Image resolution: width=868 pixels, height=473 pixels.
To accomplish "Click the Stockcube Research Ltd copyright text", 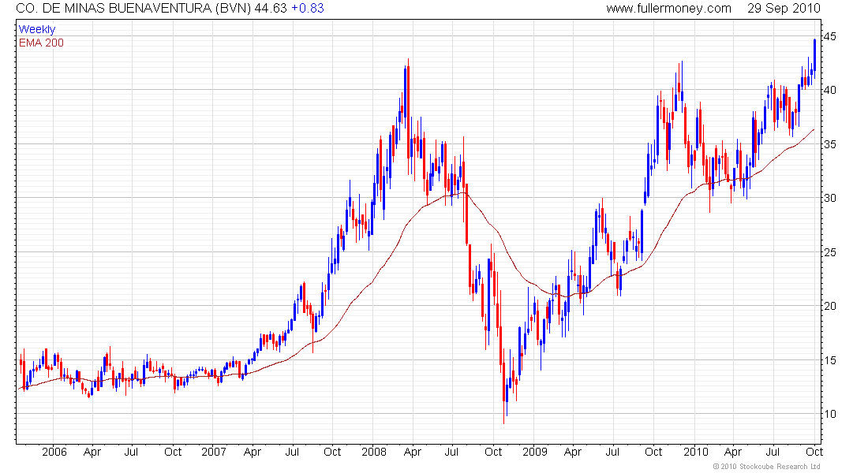I will tap(767, 467).
